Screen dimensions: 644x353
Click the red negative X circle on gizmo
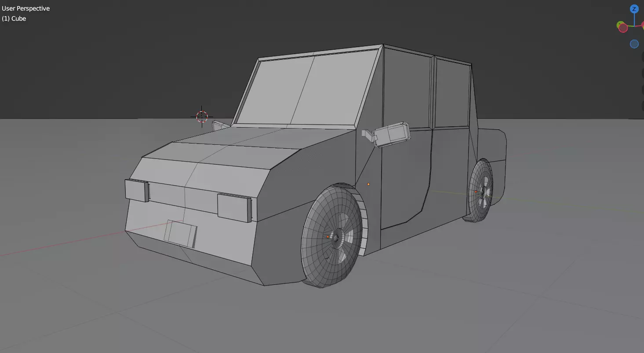pyautogui.click(x=623, y=28)
